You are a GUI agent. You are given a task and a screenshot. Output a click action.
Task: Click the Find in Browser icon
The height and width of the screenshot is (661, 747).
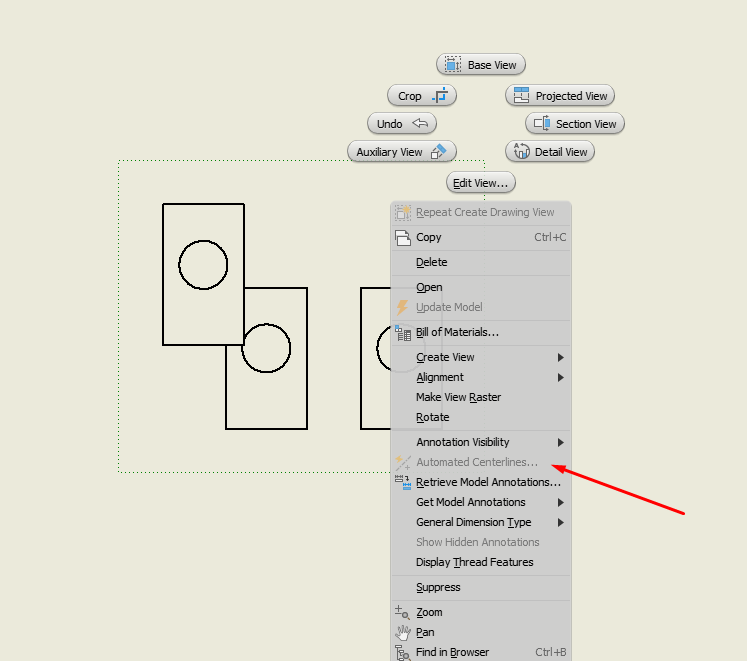[x=403, y=653]
